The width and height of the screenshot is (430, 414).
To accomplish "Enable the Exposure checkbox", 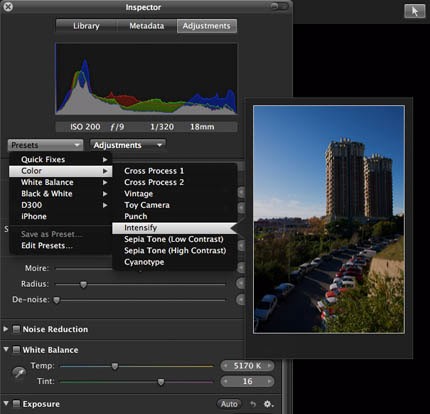I will (x=16, y=404).
